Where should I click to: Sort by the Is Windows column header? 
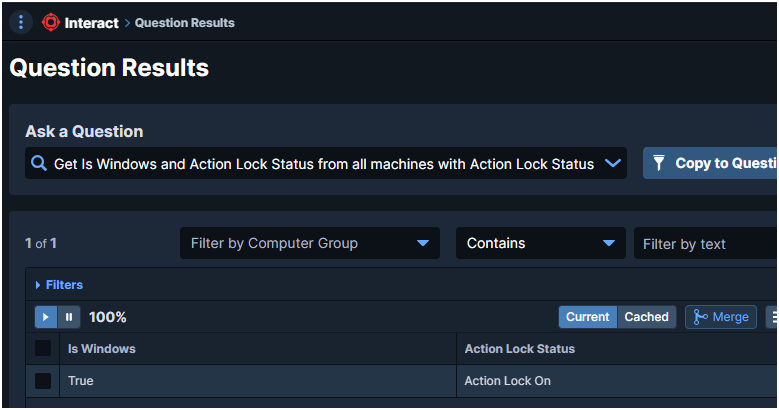click(102, 349)
